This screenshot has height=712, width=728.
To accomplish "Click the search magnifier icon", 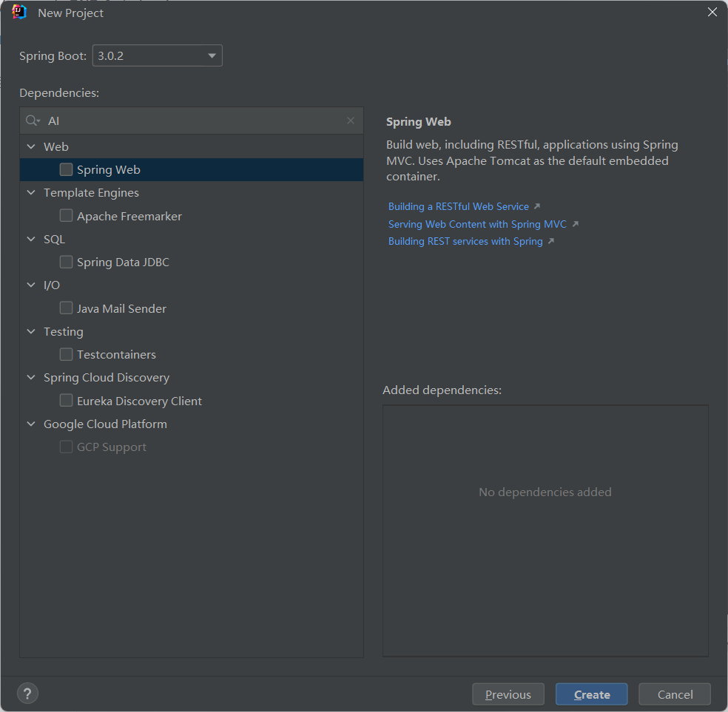I will point(33,121).
